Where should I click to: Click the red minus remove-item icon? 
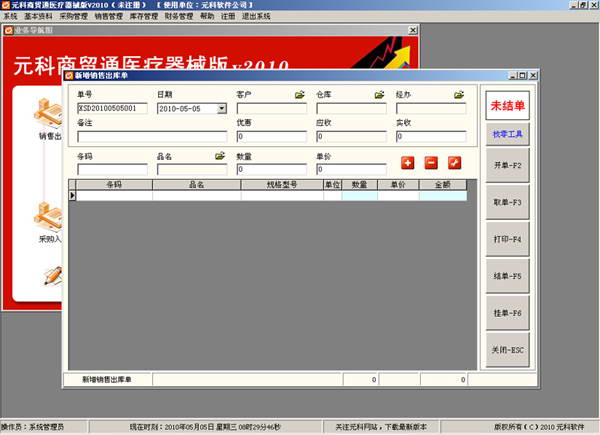pyautogui.click(x=431, y=163)
